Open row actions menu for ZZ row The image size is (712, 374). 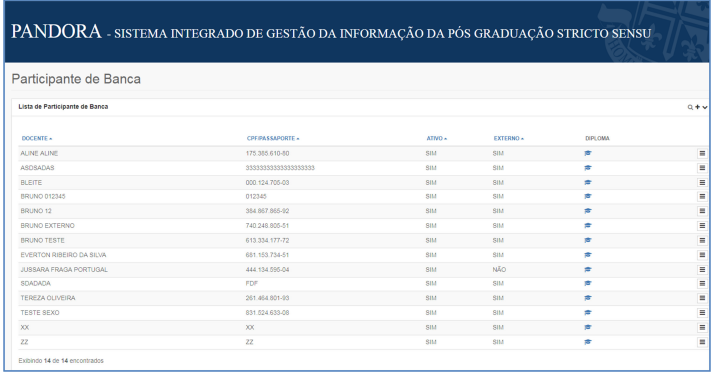pos(702,342)
